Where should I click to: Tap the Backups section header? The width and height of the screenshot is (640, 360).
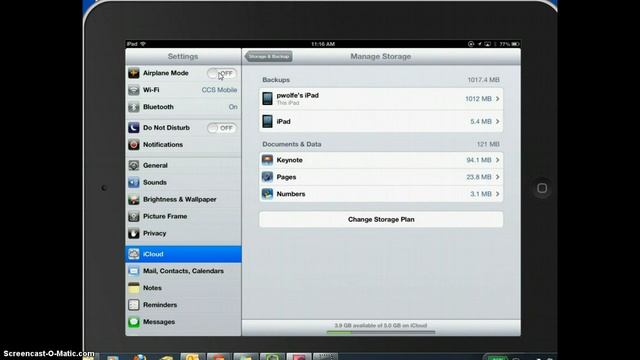point(276,80)
